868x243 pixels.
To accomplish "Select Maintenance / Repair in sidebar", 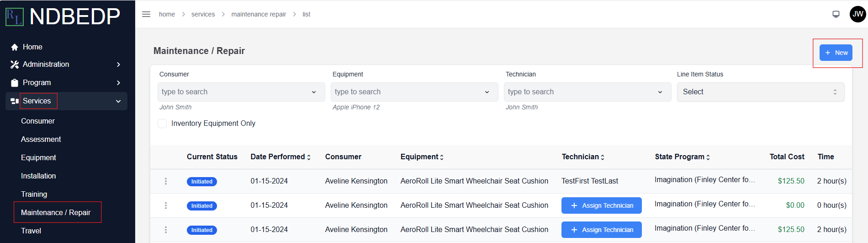I will click(x=56, y=212).
